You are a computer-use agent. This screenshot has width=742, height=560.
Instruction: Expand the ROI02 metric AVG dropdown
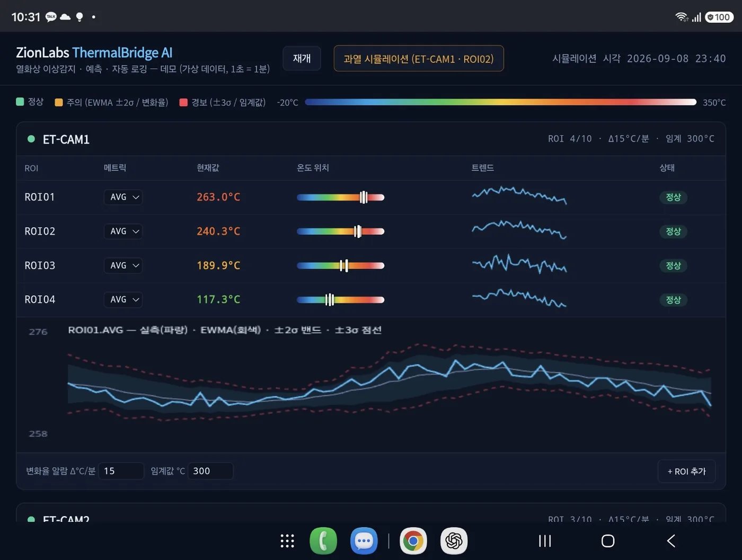(123, 232)
